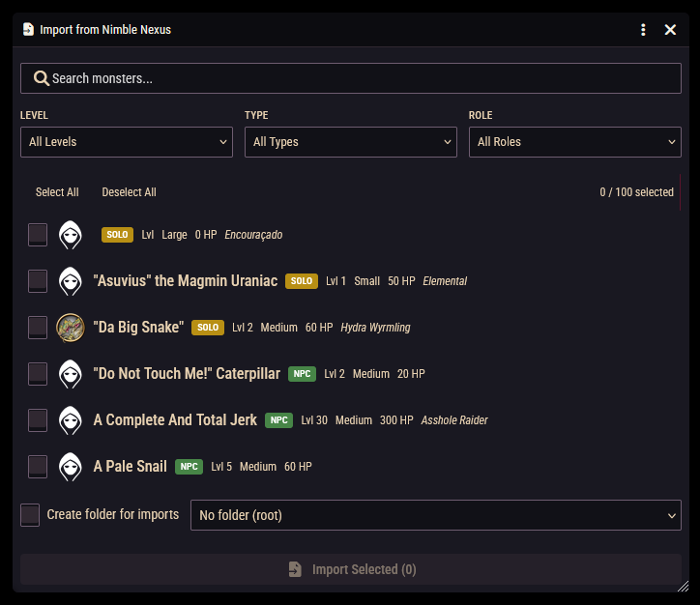700x605 pixels.
Task: Click the "Da Big Snake" name
Action: click(x=138, y=328)
